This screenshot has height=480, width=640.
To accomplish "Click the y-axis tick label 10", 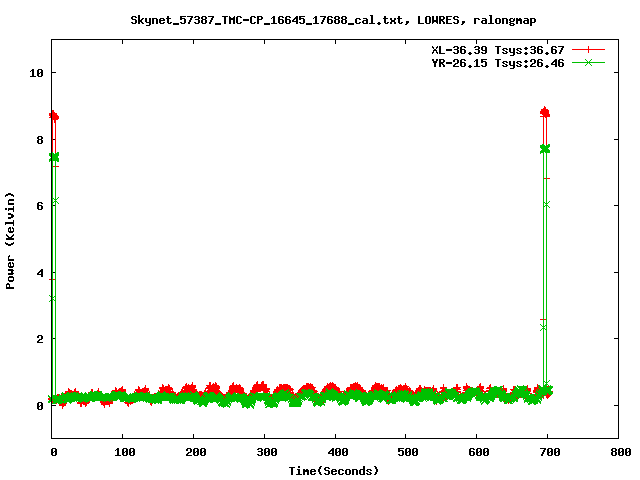I will (36, 73).
